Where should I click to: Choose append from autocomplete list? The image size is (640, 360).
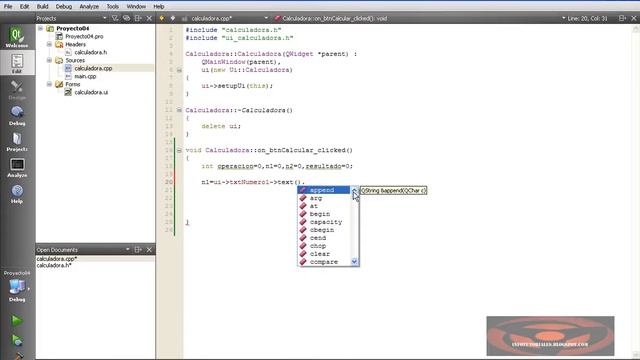click(x=324, y=190)
